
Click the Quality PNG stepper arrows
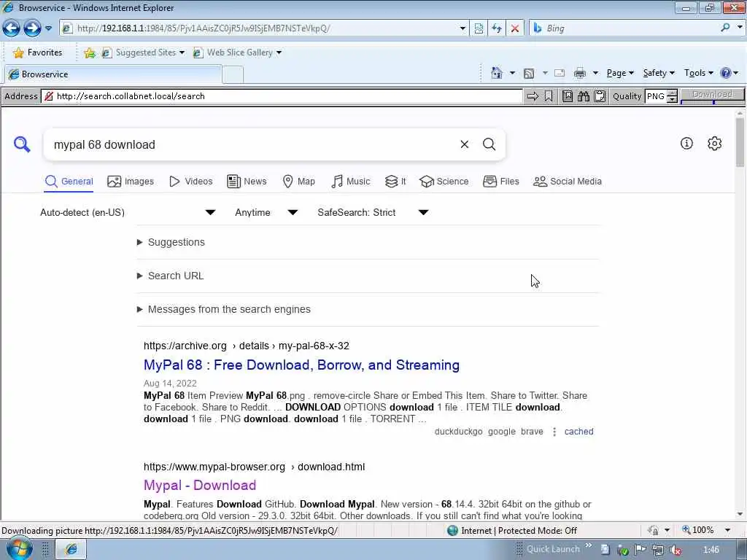coord(672,96)
